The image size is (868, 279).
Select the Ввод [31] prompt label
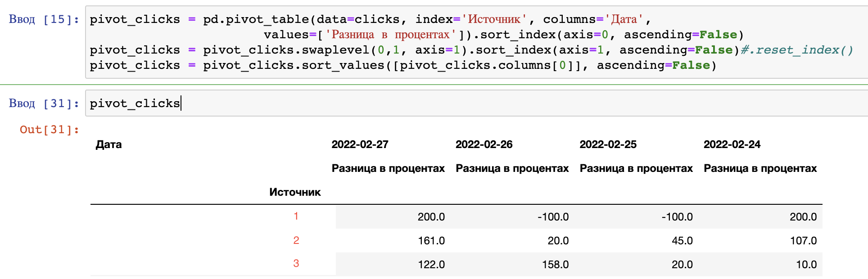tap(44, 103)
